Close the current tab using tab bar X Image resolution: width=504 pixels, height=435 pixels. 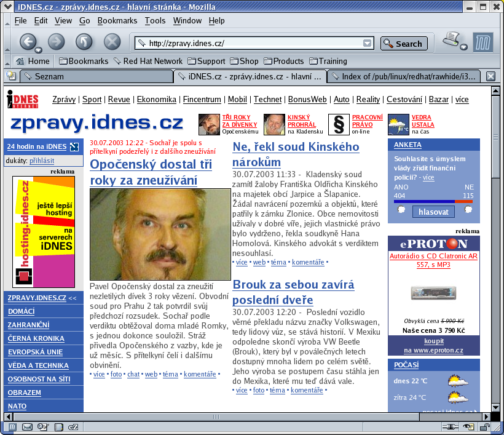click(x=490, y=76)
